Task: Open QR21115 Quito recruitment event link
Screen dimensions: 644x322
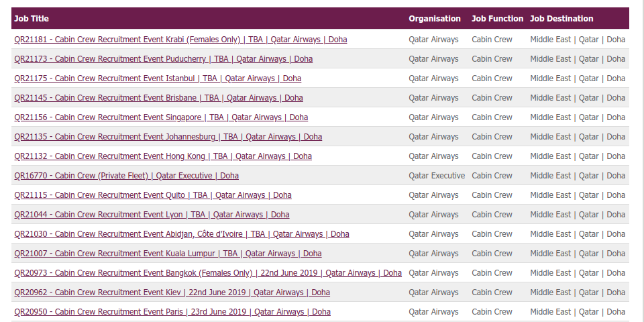Action: (x=153, y=195)
